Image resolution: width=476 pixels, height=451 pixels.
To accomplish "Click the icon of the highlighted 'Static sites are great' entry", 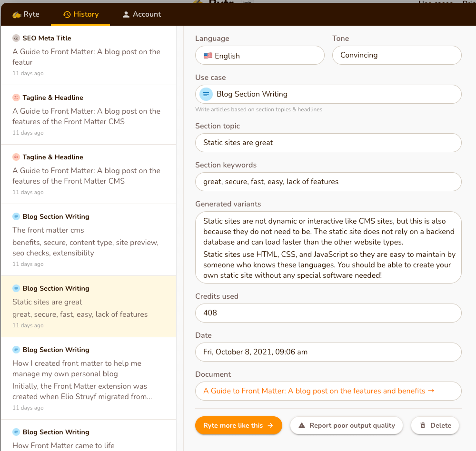I will (x=16, y=288).
